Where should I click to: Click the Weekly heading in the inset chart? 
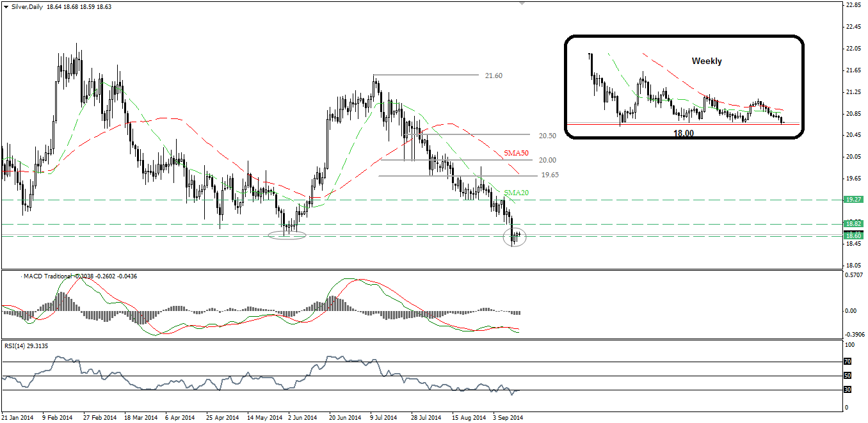(707, 61)
